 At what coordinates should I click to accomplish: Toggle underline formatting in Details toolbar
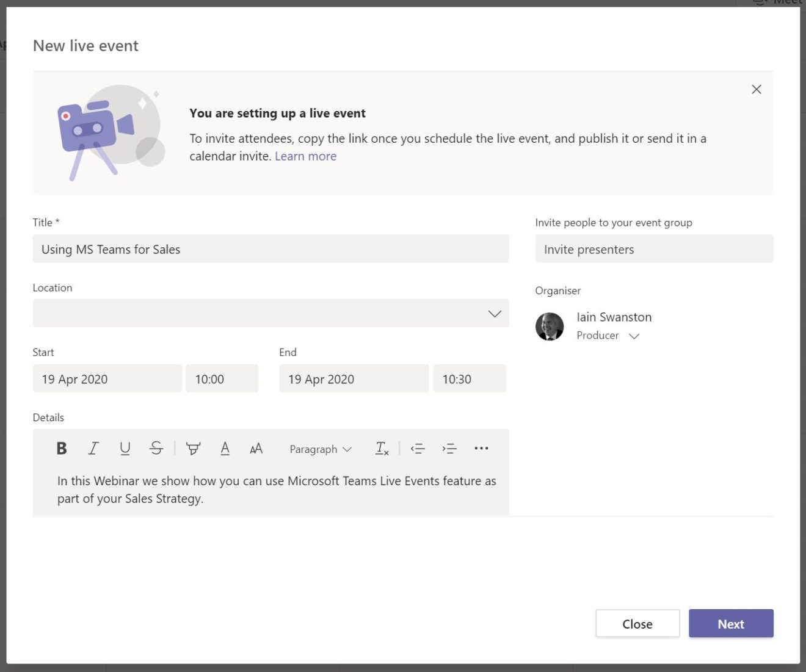click(x=125, y=449)
